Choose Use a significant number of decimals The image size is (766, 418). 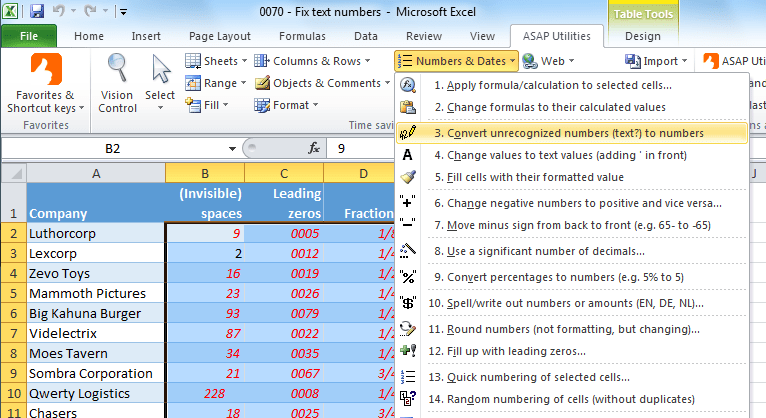(572, 251)
